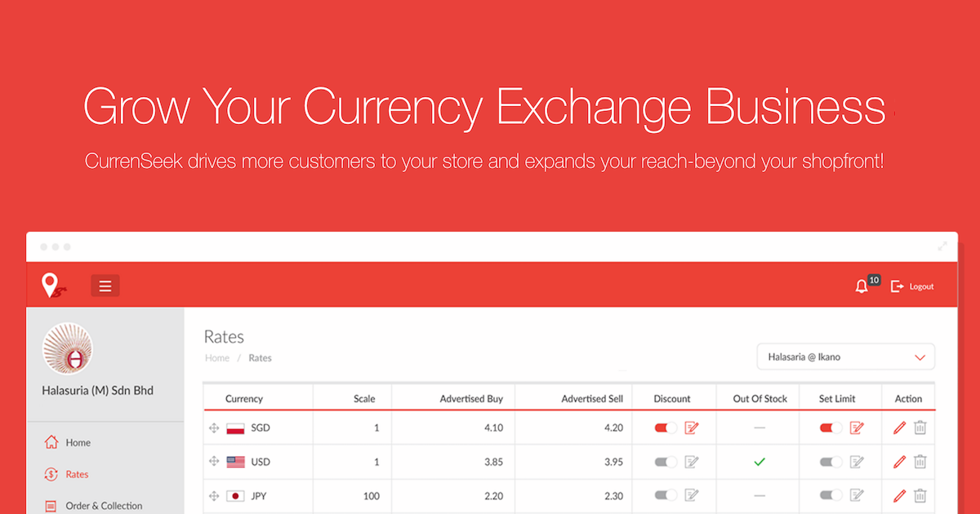Click the trash delete icon for the JPY row
The image size is (980, 514).
(920, 495)
